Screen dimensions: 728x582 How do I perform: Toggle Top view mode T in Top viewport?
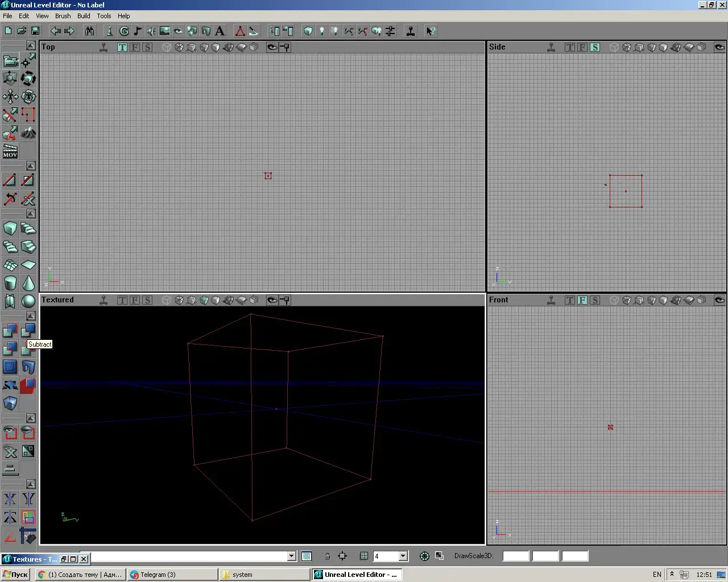[x=122, y=47]
